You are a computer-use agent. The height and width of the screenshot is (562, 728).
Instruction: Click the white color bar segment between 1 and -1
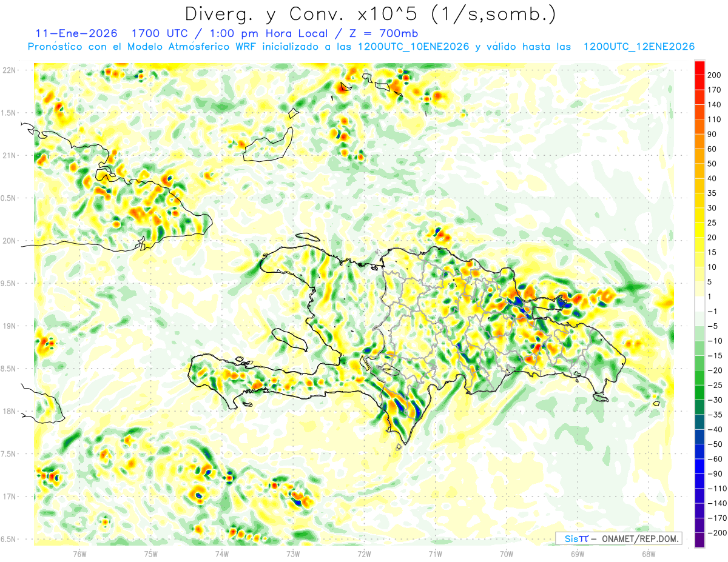point(699,304)
